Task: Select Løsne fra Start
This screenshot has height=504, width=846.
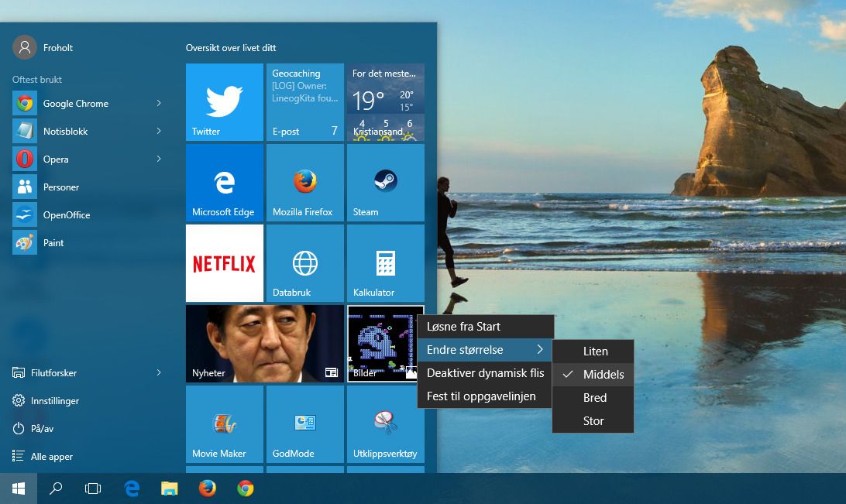Action: (463, 327)
